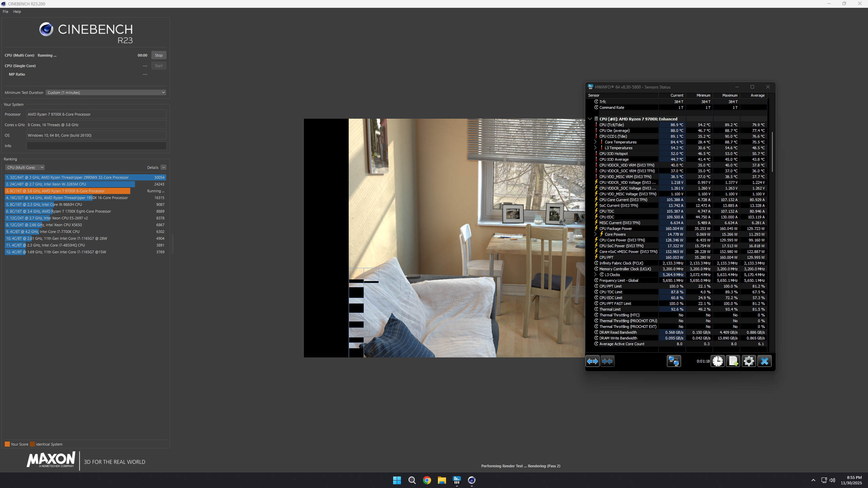The height and width of the screenshot is (488, 868).
Task: Expand the Core Powers row
Action: pos(595,234)
